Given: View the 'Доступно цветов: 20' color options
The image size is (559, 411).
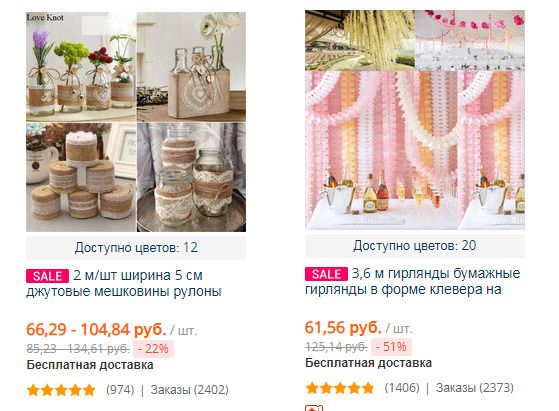Looking at the screenshot, I should 415,245.
